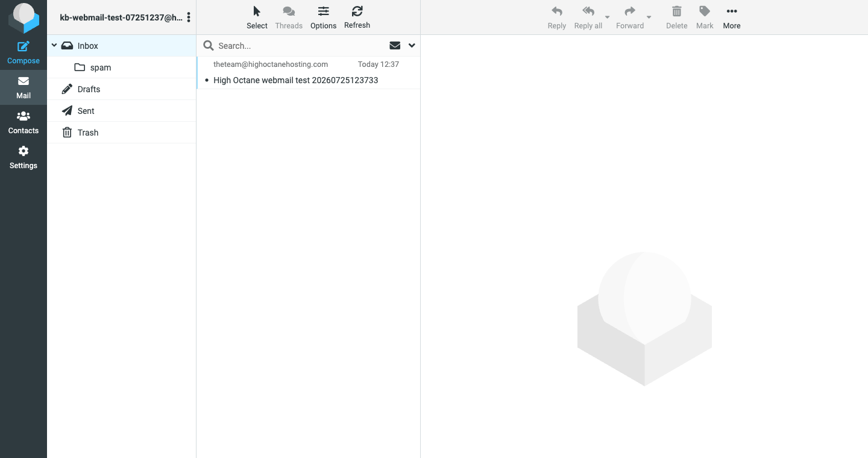868x458 pixels.
Task: Click the Roundcube logo
Action: coord(24,17)
